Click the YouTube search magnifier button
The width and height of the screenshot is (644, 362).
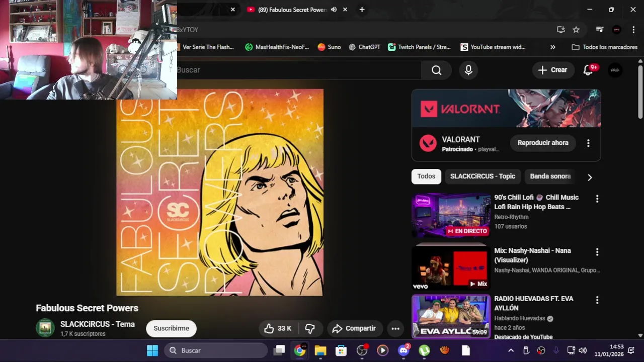pos(436,70)
